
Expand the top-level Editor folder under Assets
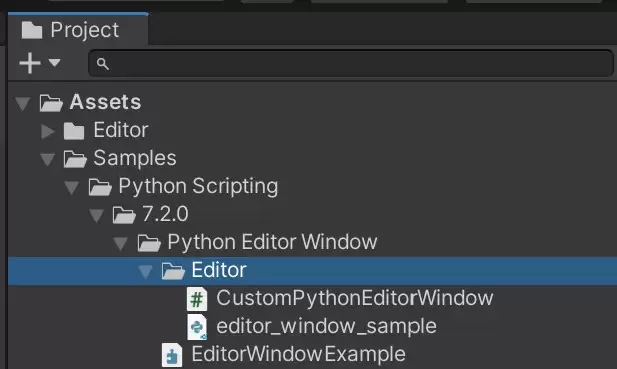pyautogui.click(x=48, y=131)
